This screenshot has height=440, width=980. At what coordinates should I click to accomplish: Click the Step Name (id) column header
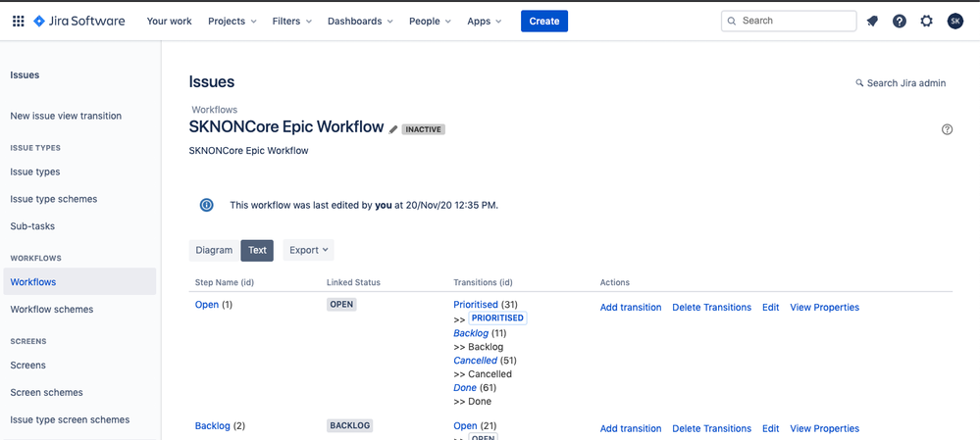(225, 283)
